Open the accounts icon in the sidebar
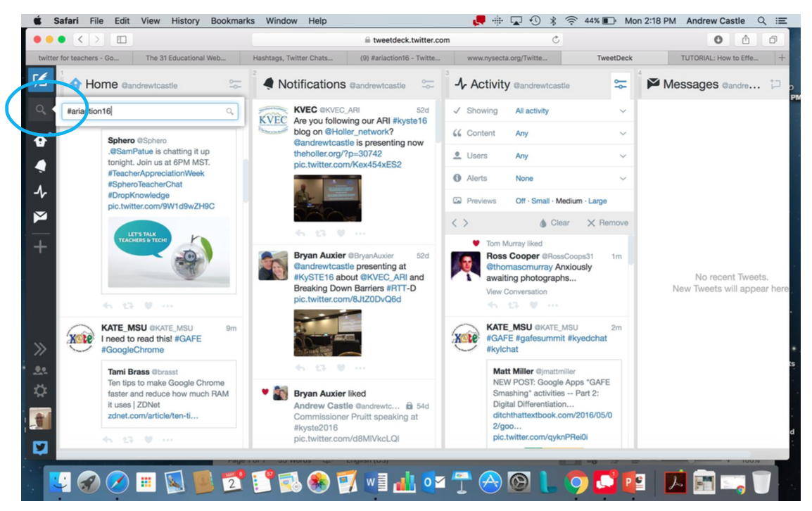 [x=40, y=370]
